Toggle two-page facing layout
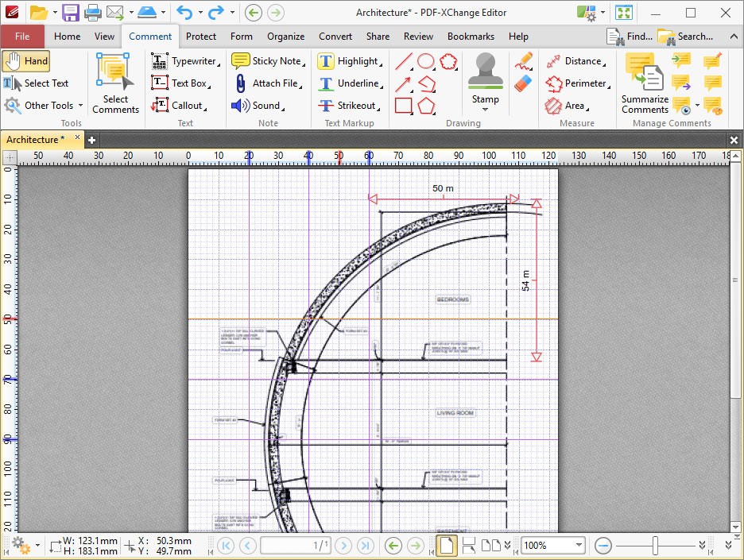This screenshot has width=744, height=560. click(490, 545)
